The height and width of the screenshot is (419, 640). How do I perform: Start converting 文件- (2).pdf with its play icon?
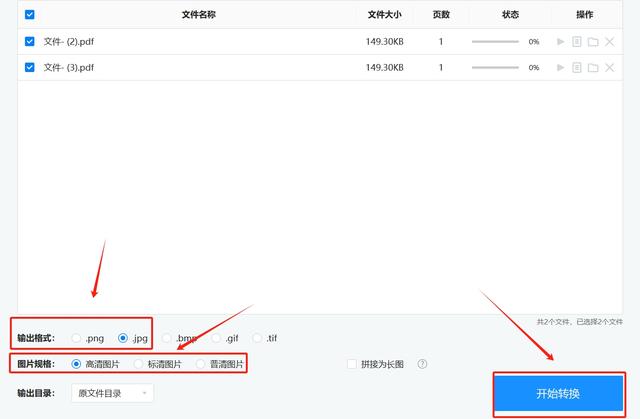(560, 42)
